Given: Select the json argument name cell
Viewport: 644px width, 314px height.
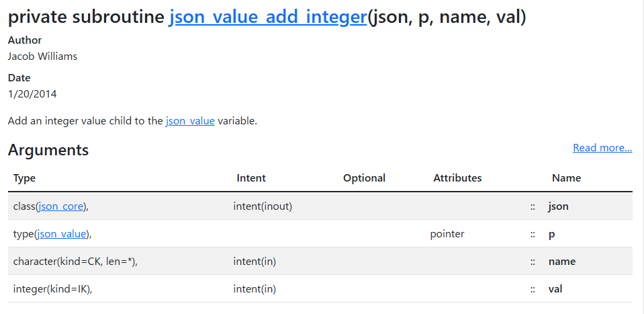Looking at the screenshot, I should (x=558, y=206).
